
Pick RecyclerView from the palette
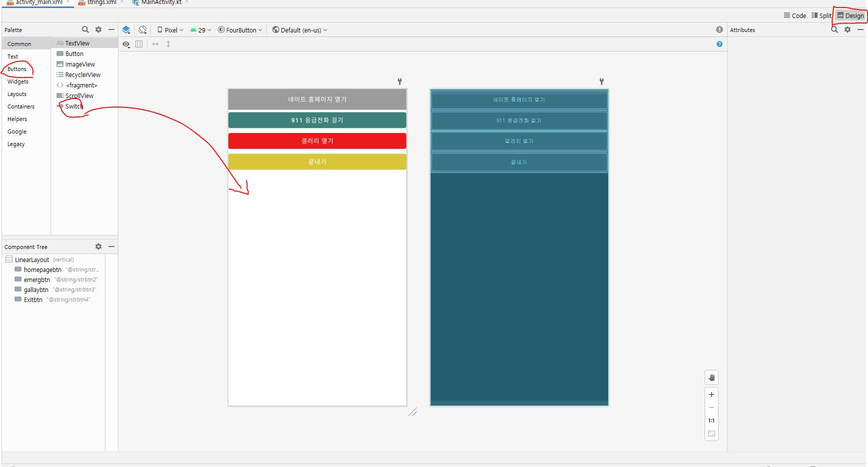pos(84,75)
